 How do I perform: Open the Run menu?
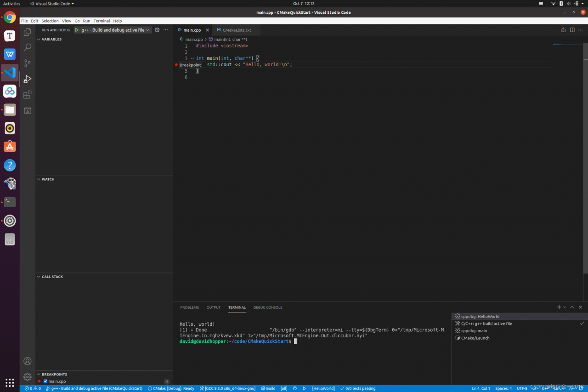click(x=87, y=21)
